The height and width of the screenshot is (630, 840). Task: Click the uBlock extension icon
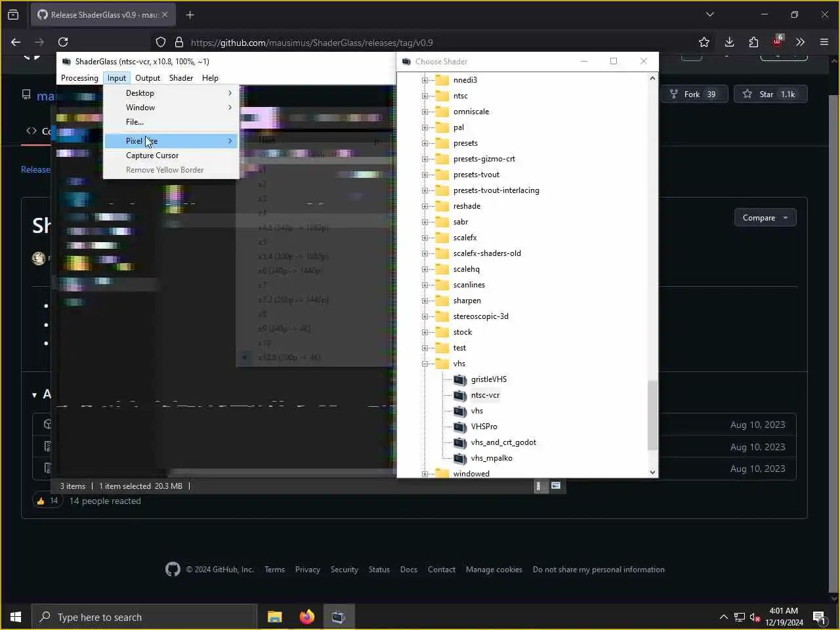[778, 41]
